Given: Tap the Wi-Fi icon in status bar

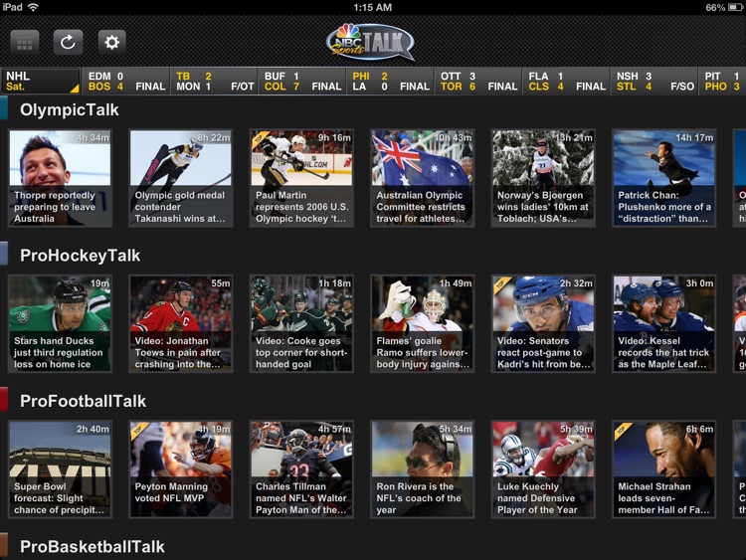Looking at the screenshot, I should [x=33, y=7].
